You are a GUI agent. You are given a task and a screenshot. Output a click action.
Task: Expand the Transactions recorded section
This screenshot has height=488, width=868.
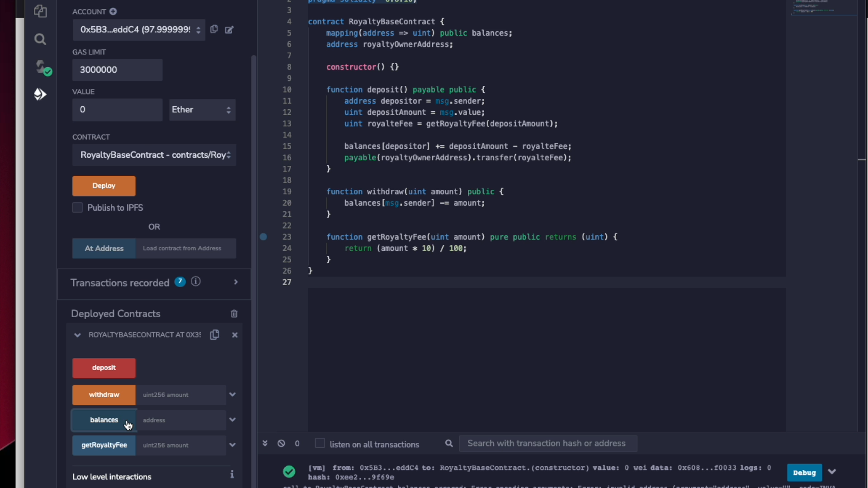(236, 282)
